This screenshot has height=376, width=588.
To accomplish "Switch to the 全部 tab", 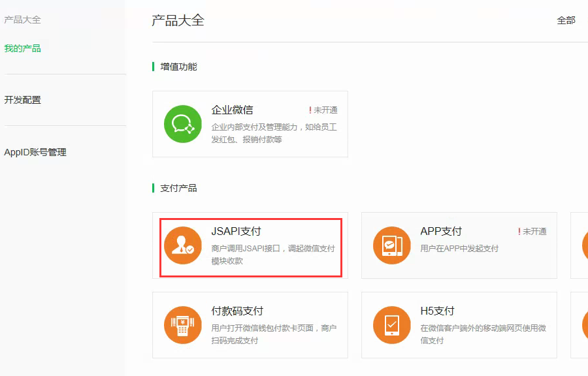I will tap(566, 20).
